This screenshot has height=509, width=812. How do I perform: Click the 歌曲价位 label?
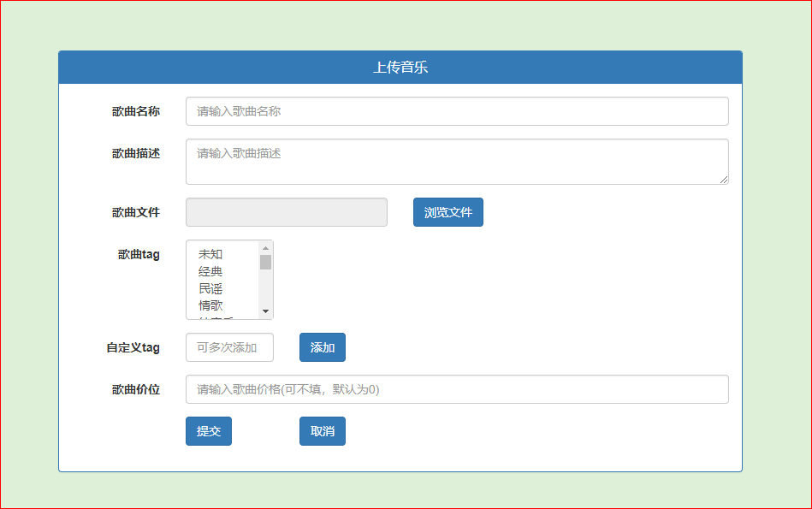point(136,389)
